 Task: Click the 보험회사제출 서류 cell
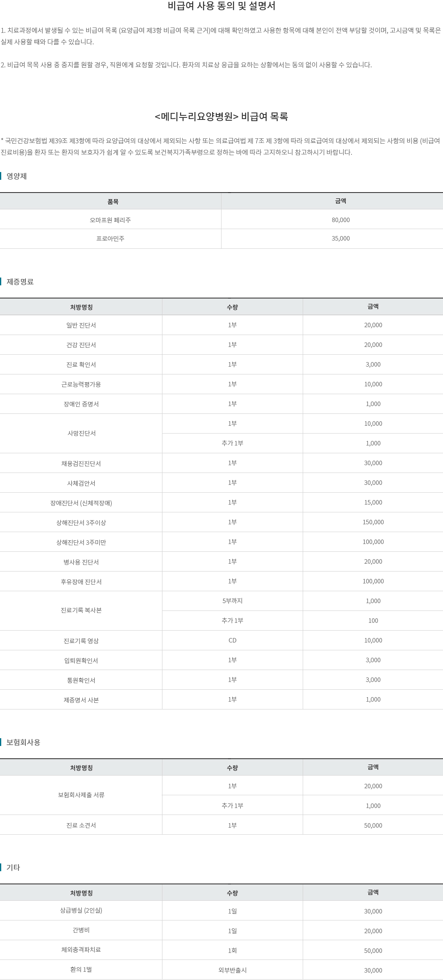click(81, 795)
